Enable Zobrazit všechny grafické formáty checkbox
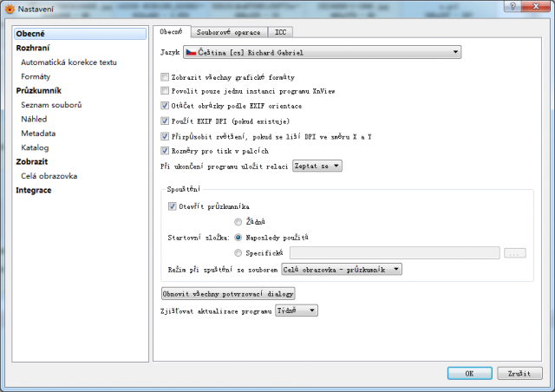The image size is (555, 392). pos(165,77)
